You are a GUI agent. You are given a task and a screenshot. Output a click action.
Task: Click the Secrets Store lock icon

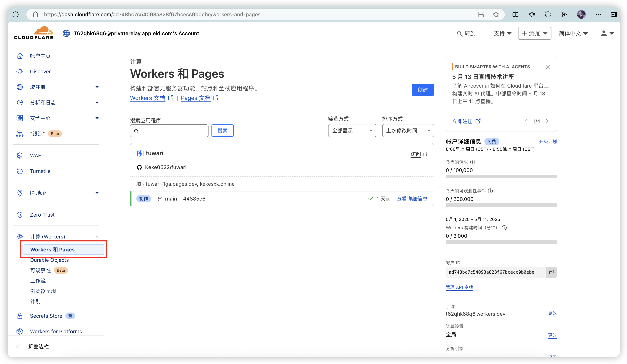(x=20, y=316)
